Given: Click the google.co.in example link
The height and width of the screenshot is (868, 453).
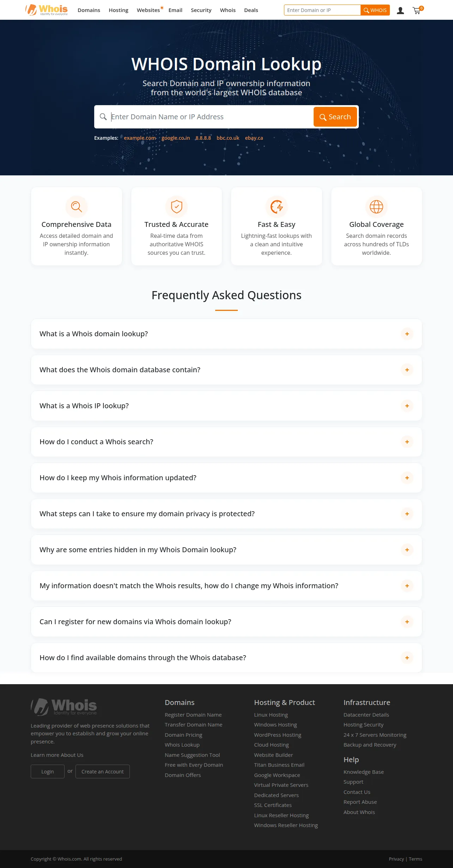Looking at the screenshot, I should coord(176,138).
